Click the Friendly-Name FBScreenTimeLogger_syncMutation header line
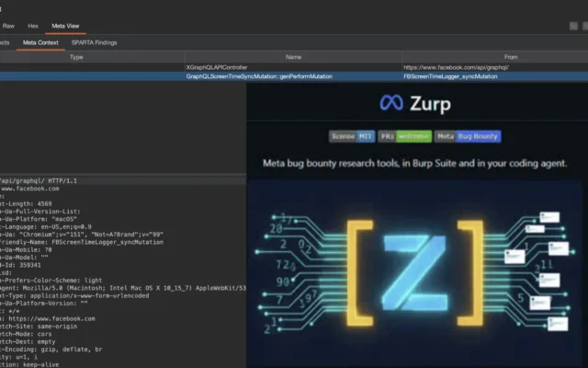This screenshot has width=588, height=368. coord(82,242)
